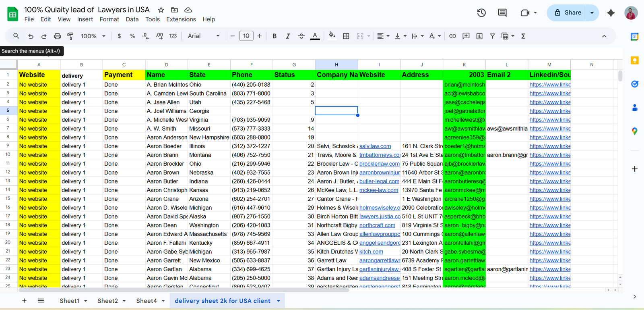Open the borders menu
The width and height of the screenshot is (644, 310).
346,36
